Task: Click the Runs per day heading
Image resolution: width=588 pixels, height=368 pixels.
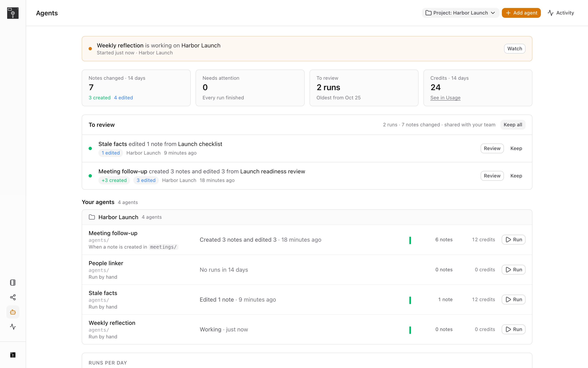Action: (108, 363)
